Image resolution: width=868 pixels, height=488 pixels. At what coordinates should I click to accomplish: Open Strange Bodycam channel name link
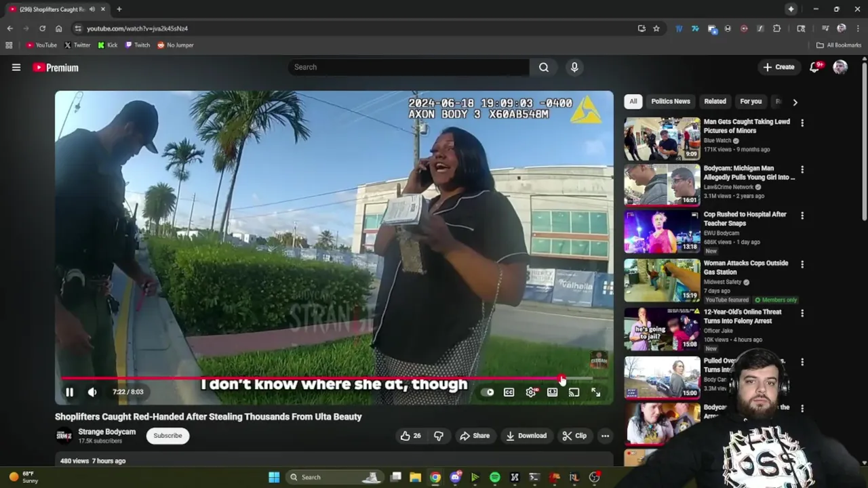pyautogui.click(x=107, y=432)
